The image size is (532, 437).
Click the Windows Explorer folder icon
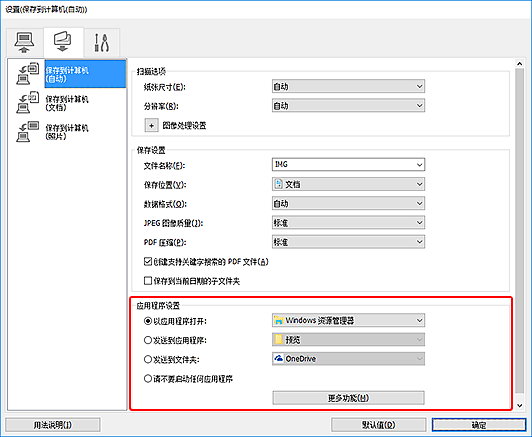pyautogui.click(x=279, y=320)
